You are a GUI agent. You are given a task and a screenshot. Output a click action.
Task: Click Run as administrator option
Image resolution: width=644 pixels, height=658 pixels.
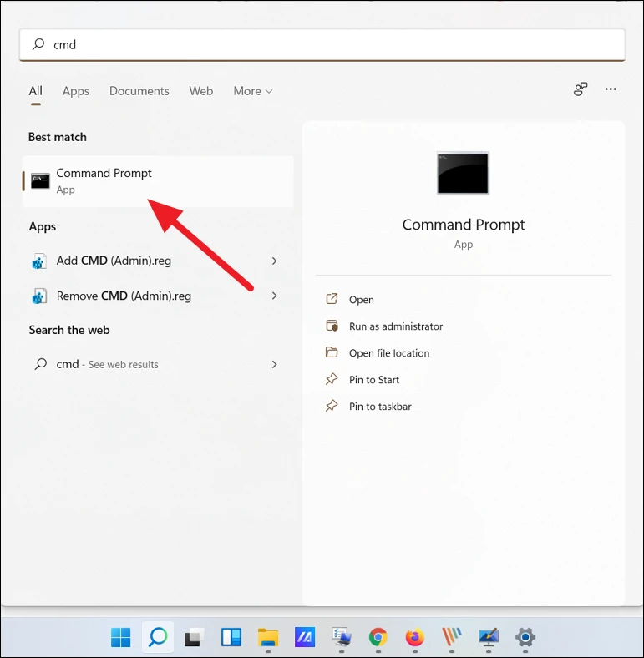395,326
